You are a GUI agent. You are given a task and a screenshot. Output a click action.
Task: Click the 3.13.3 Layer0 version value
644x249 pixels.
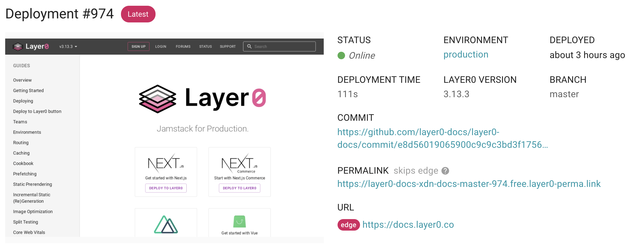[457, 94]
